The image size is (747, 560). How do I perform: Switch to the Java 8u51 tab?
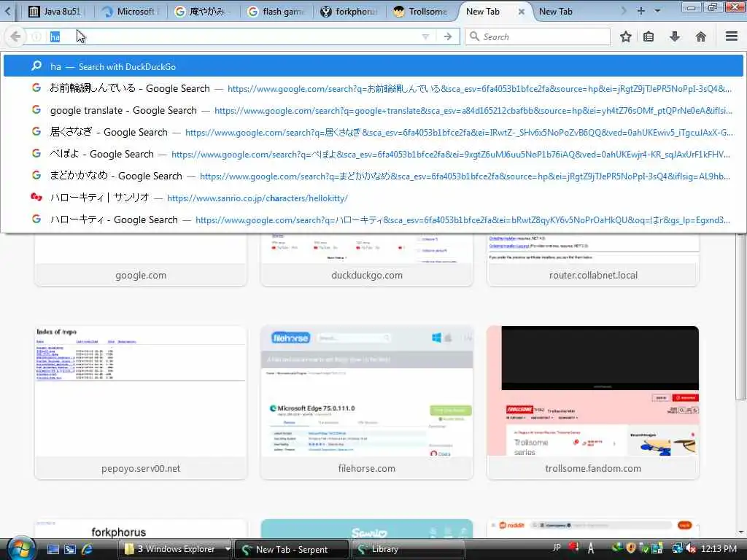55,12
